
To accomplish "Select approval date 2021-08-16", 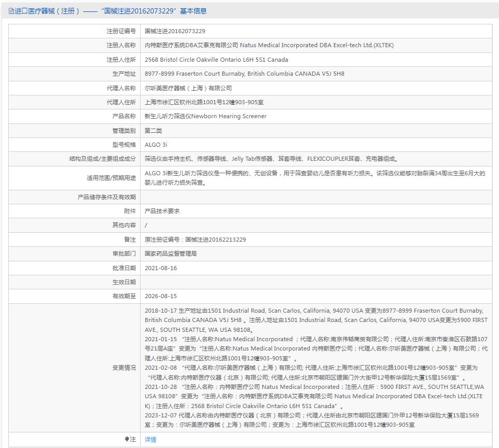I will 161,268.
